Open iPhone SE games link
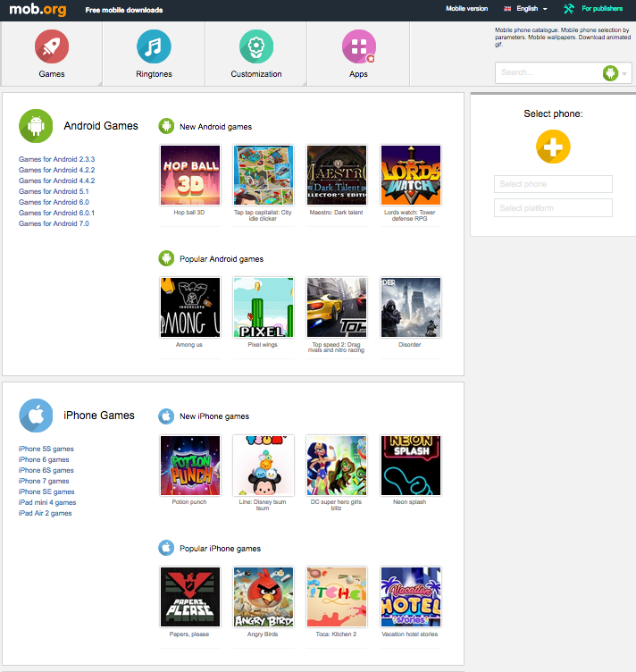This screenshot has height=672, width=636. [46, 491]
